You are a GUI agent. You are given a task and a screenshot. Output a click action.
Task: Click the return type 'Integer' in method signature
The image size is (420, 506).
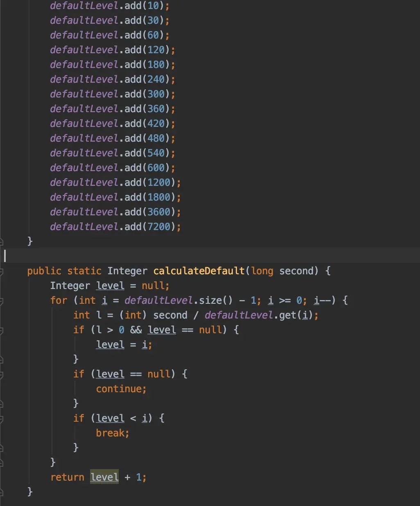(x=127, y=271)
